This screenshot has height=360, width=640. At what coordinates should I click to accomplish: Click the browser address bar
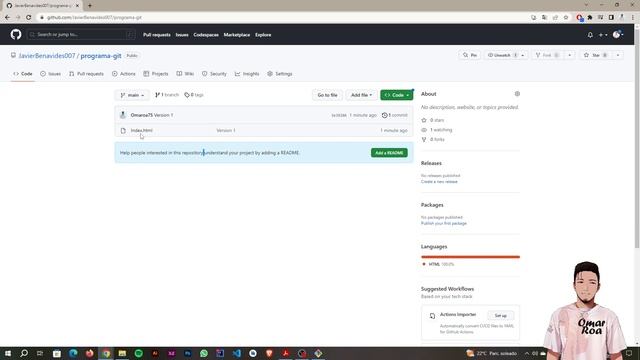pyautogui.click(x=282, y=18)
